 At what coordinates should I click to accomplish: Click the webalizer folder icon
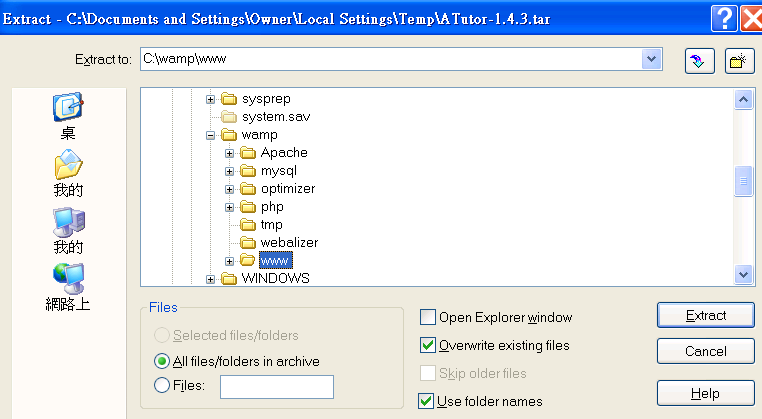(x=248, y=243)
